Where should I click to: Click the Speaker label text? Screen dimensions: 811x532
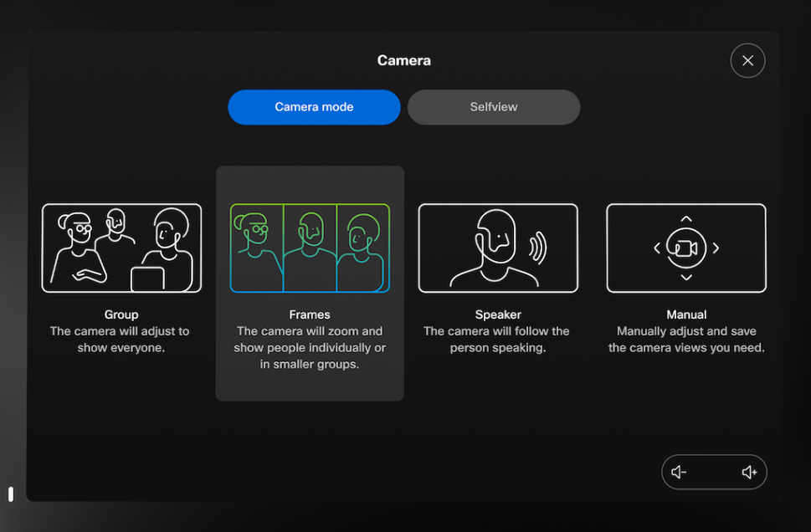point(498,315)
